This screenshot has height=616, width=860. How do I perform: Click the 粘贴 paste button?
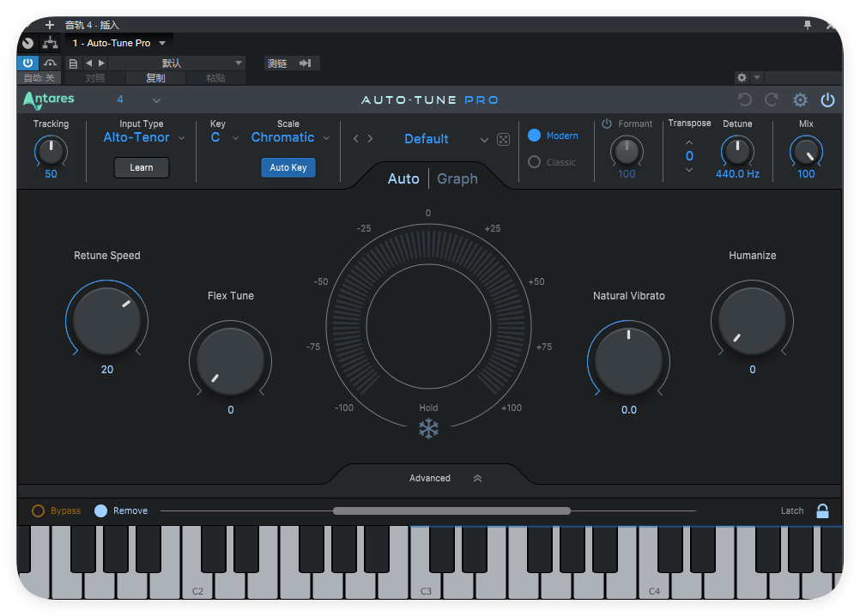pos(215,78)
